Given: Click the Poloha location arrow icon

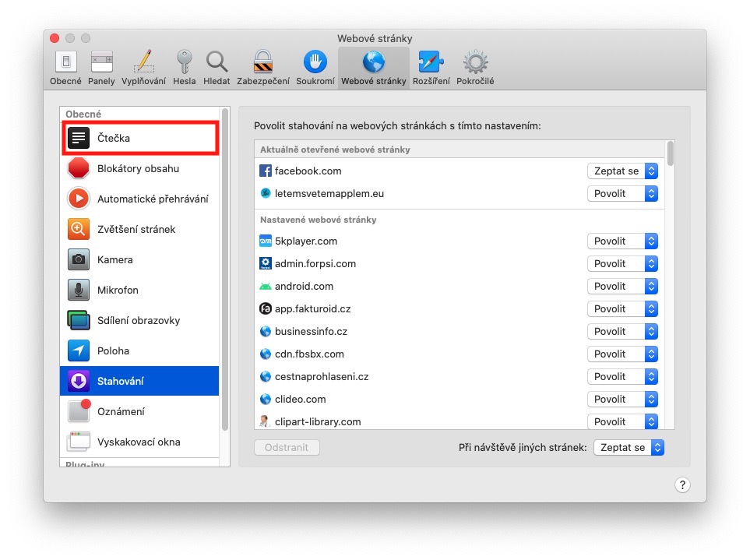Looking at the screenshot, I should 79,350.
